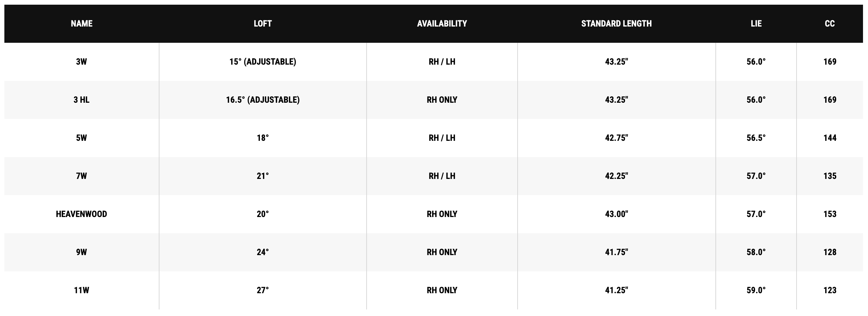Select the 9W name cell

tap(81, 252)
